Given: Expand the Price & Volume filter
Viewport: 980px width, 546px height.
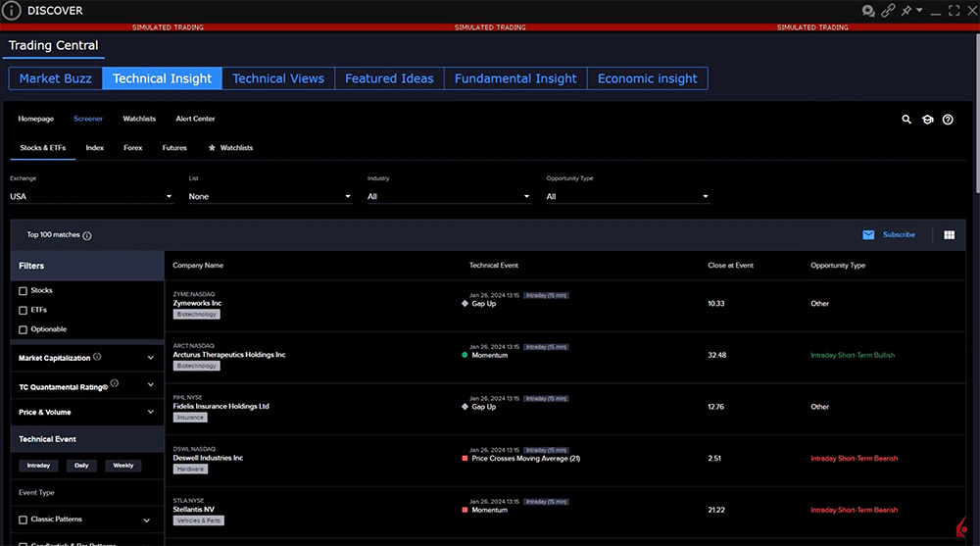Looking at the screenshot, I should coord(150,412).
